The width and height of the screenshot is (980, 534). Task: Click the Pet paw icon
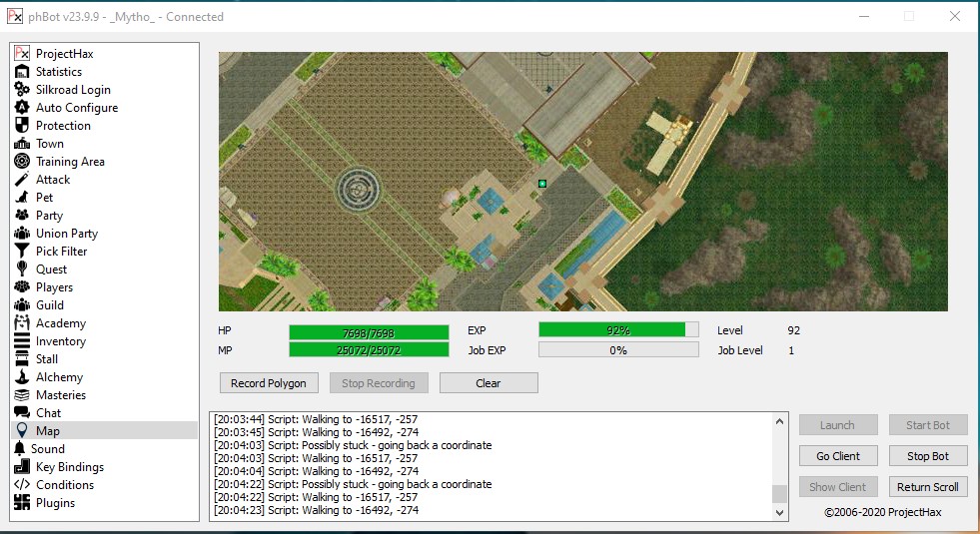click(x=22, y=198)
